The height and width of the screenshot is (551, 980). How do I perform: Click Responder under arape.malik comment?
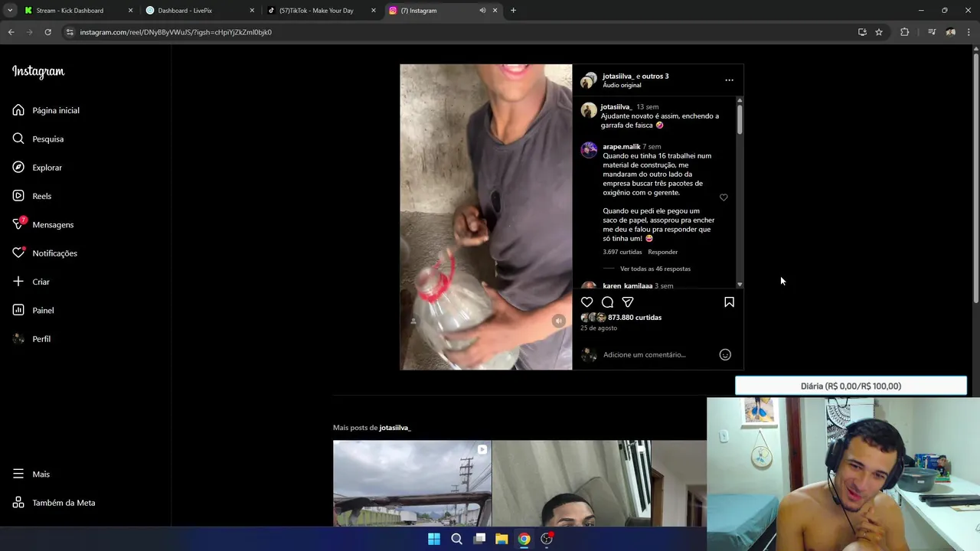[x=662, y=252]
